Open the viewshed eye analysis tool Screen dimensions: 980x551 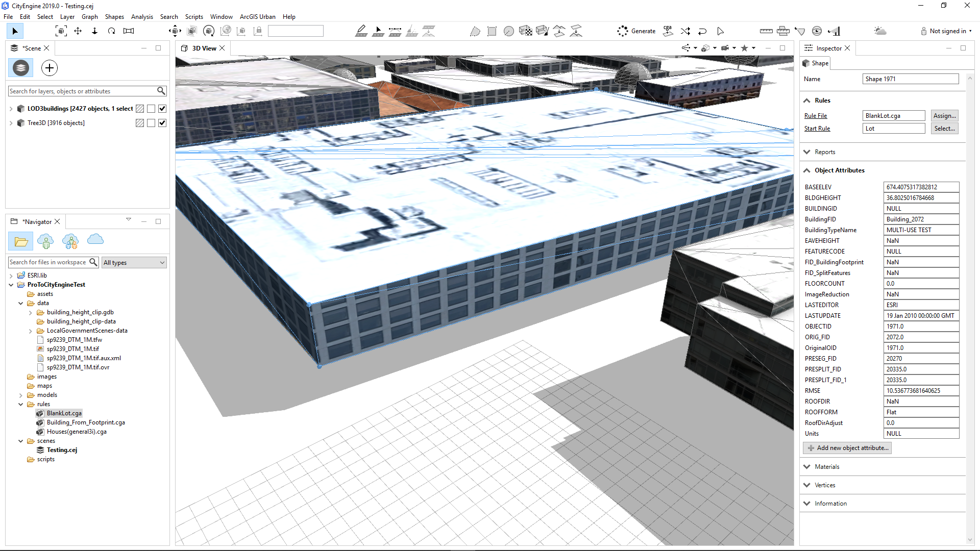coord(817,31)
